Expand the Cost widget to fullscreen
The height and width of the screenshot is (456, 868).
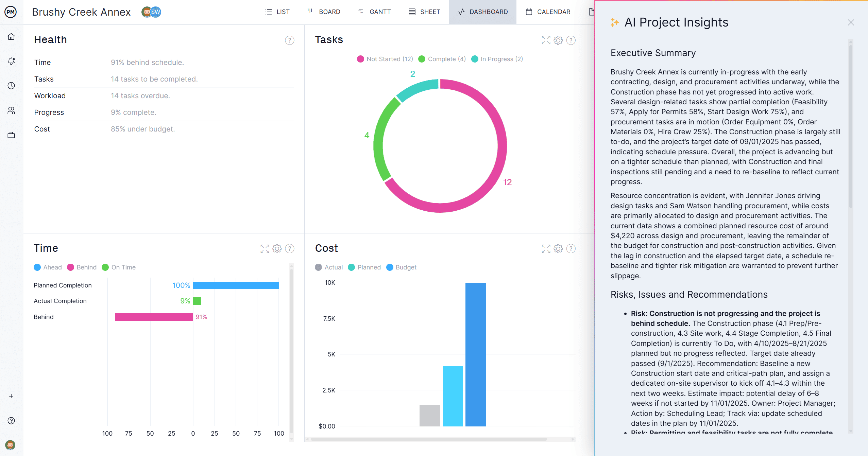pos(546,249)
